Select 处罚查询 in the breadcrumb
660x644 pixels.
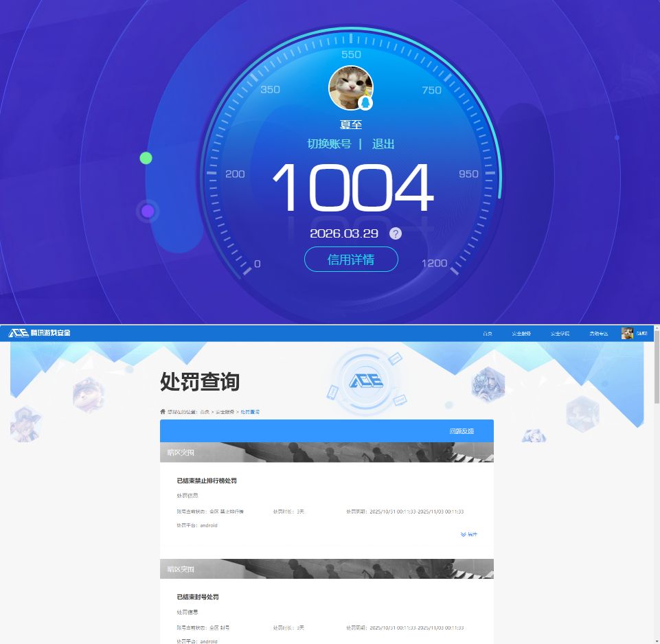coord(251,412)
